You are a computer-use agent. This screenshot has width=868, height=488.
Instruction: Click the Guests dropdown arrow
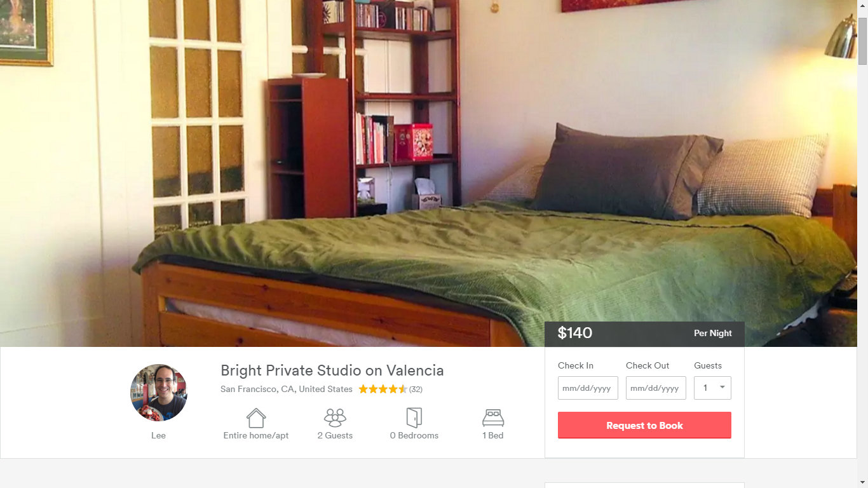[x=722, y=388]
